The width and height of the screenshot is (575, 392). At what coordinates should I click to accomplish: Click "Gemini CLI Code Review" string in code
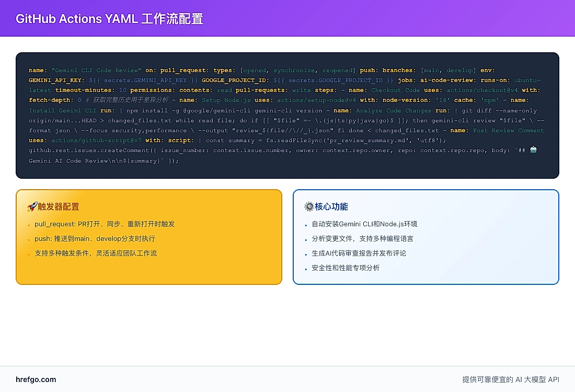(97, 71)
